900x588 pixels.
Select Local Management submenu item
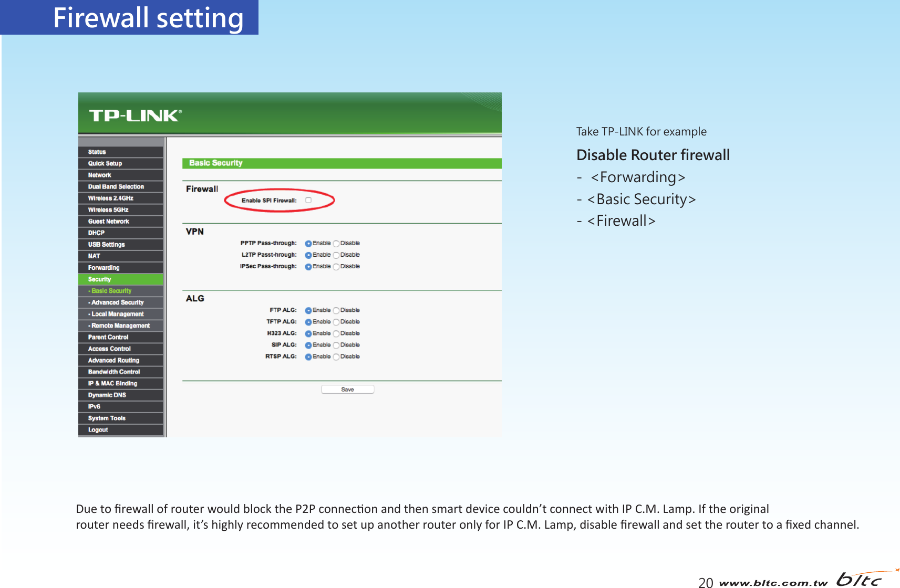coord(121,314)
